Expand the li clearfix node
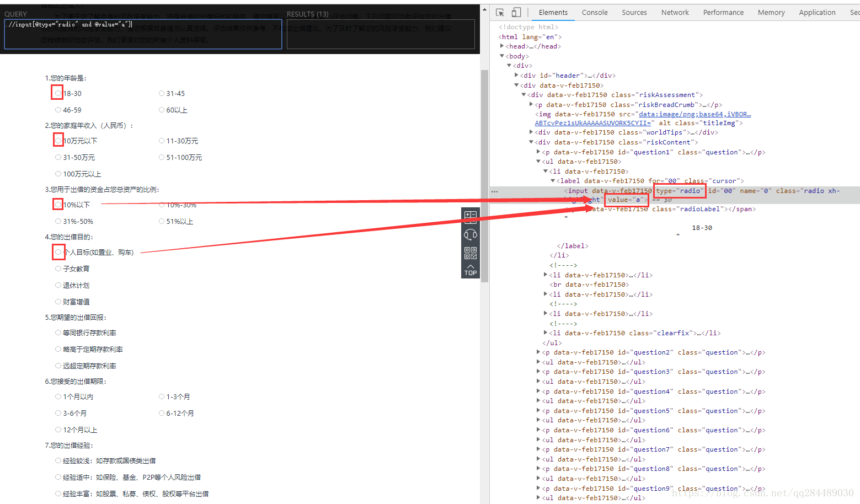860x504 pixels. (x=546, y=333)
